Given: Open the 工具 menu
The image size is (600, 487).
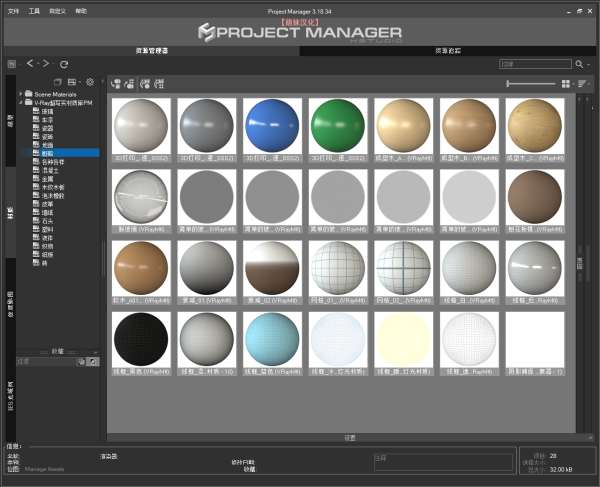Looking at the screenshot, I should coord(34,11).
